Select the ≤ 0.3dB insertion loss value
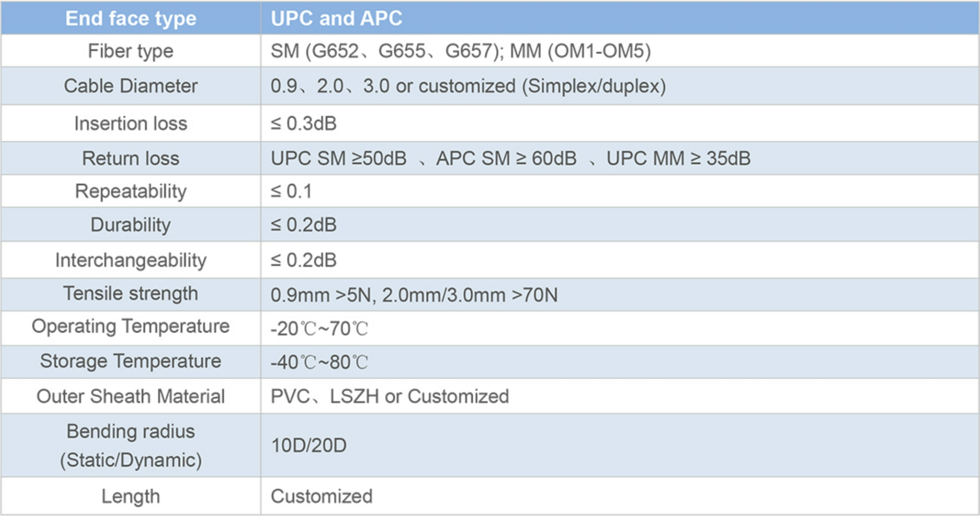This screenshot has height=517, width=980. click(x=304, y=123)
